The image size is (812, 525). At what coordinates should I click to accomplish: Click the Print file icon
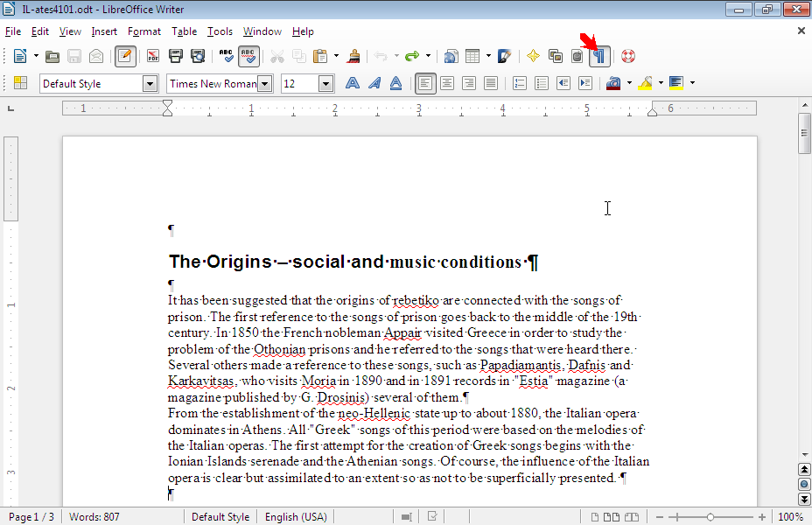pos(176,56)
